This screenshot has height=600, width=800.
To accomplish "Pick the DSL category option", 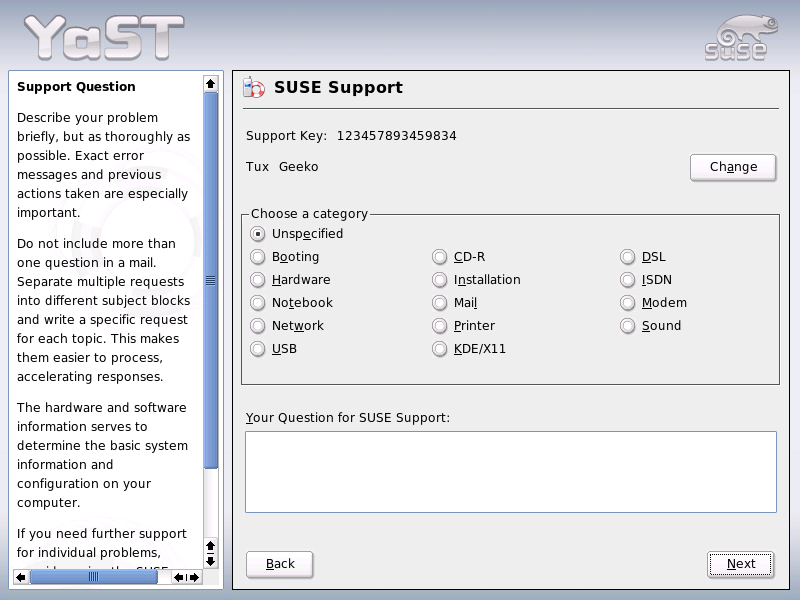I will coord(628,257).
